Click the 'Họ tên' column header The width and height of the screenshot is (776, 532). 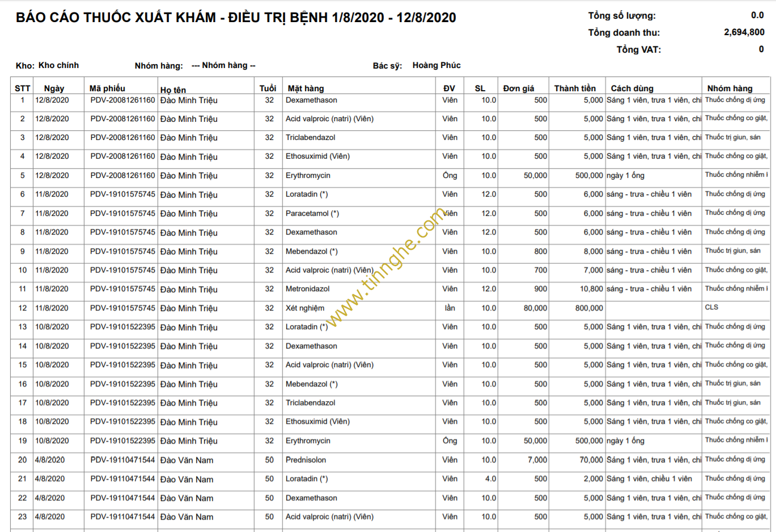[x=173, y=90]
